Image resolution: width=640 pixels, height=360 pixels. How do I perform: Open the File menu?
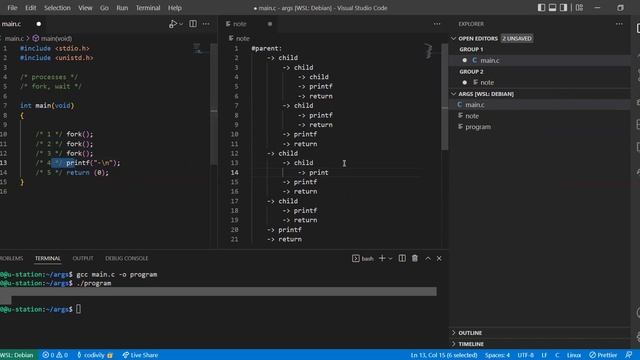pyautogui.click(x=12, y=8)
